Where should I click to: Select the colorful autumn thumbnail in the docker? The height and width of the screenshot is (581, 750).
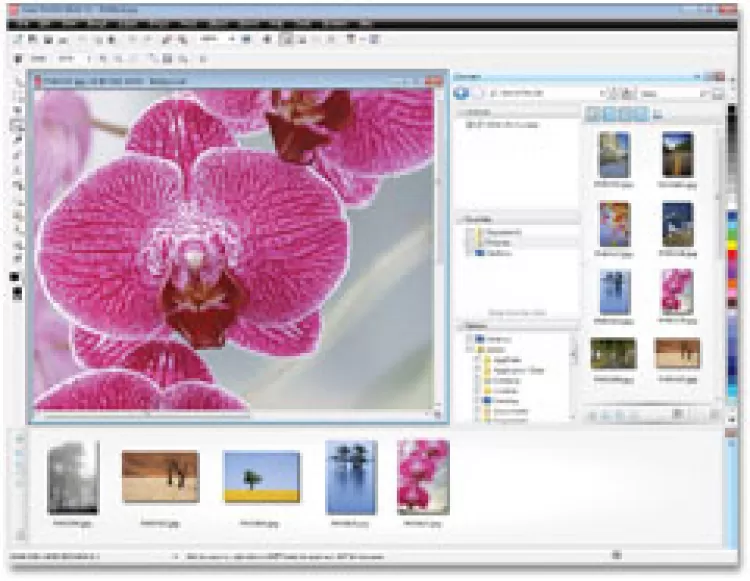point(614,224)
